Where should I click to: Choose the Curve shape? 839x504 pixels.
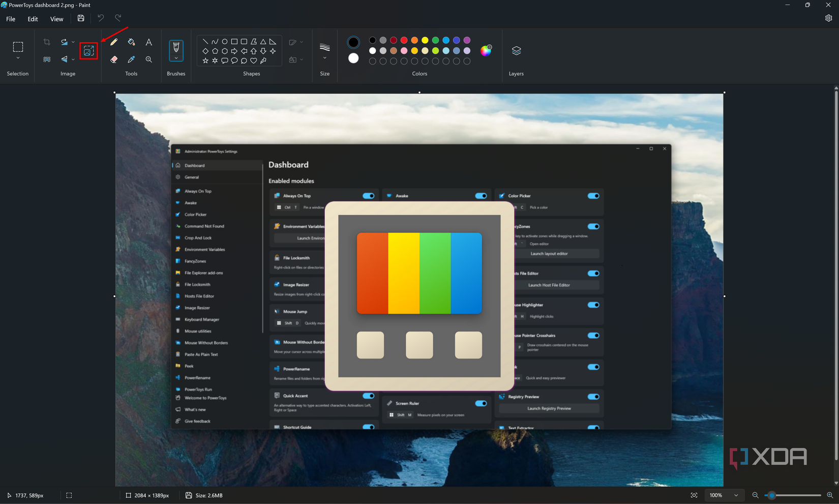pyautogui.click(x=215, y=42)
